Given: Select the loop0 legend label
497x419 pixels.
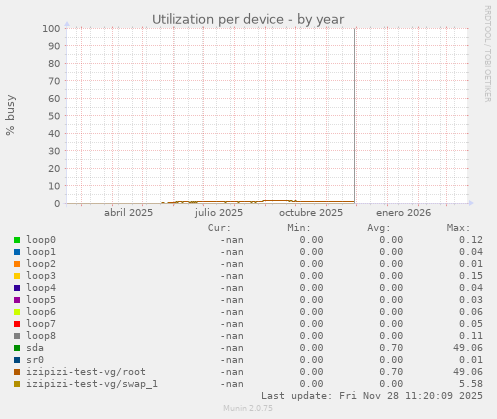Looking at the screenshot, I should click(x=41, y=240).
